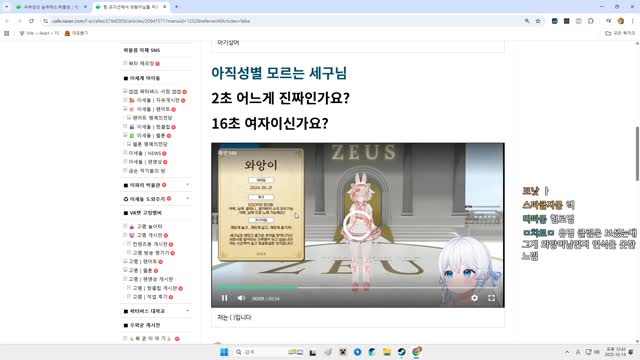The width and height of the screenshot is (640, 360).
Task: Click the 아직성별 모르는 세구님 heading
Action: pos(279,73)
